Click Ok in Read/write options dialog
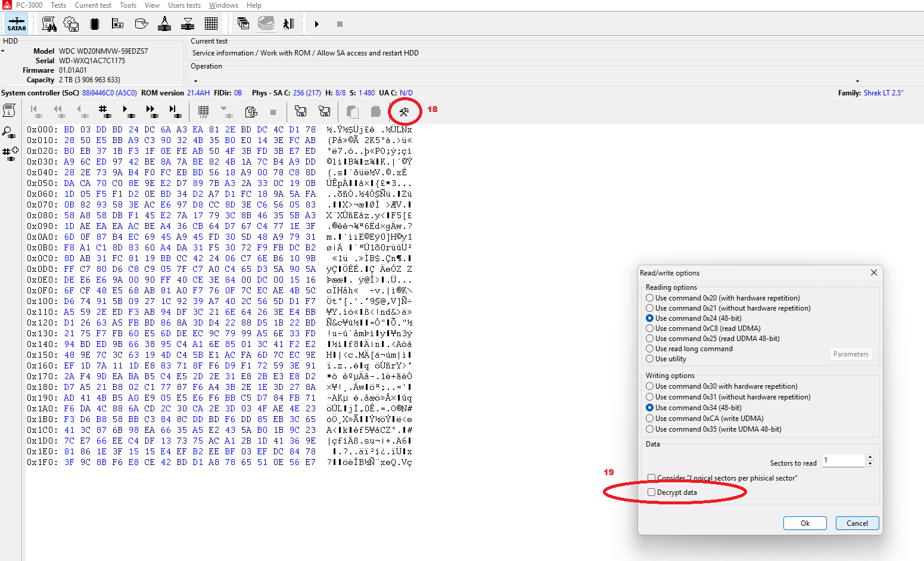The width and height of the screenshot is (924, 561). point(805,523)
